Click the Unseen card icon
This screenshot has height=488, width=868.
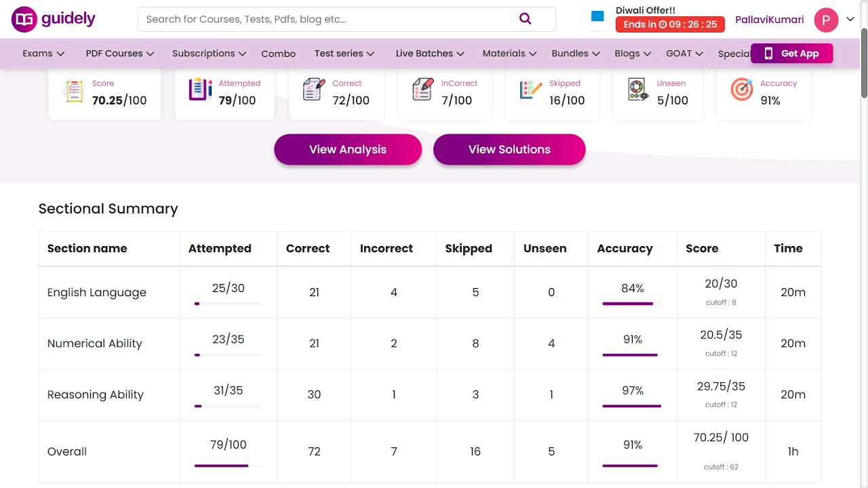coord(638,89)
